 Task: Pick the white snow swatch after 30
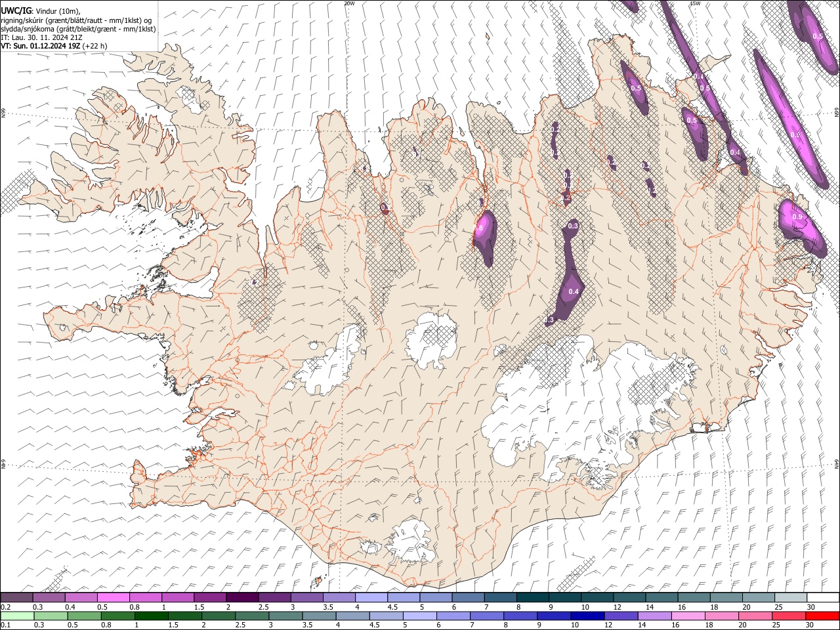822,597
